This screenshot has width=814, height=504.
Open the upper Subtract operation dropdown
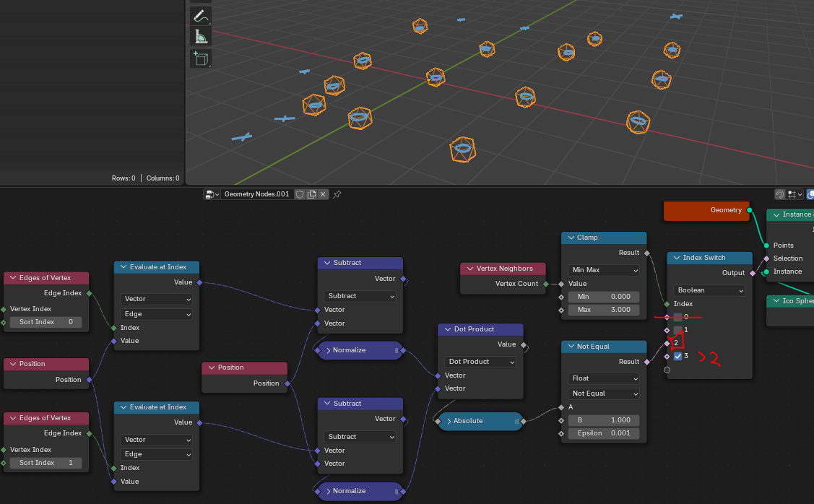pyautogui.click(x=360, y=296)
